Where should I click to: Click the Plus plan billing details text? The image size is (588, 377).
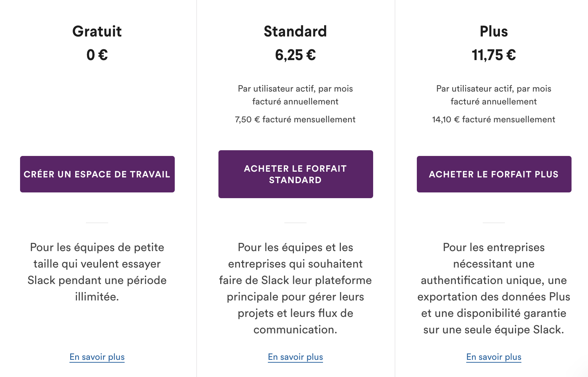coord(493,95)
